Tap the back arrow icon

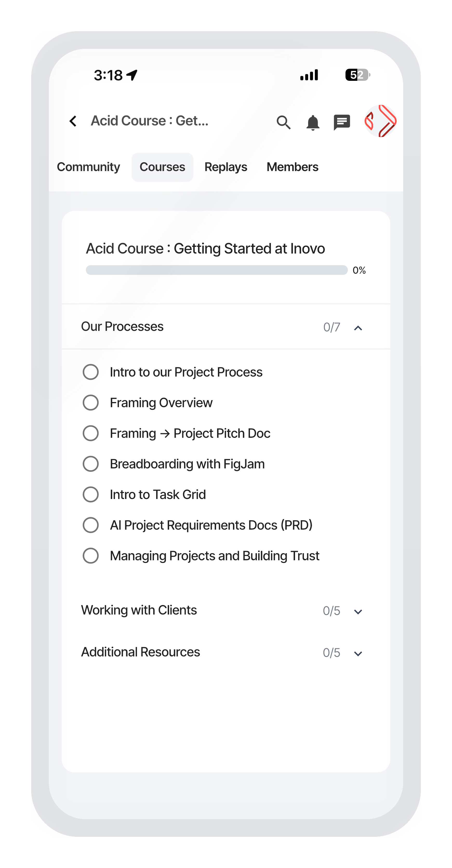tap(73, 121)
